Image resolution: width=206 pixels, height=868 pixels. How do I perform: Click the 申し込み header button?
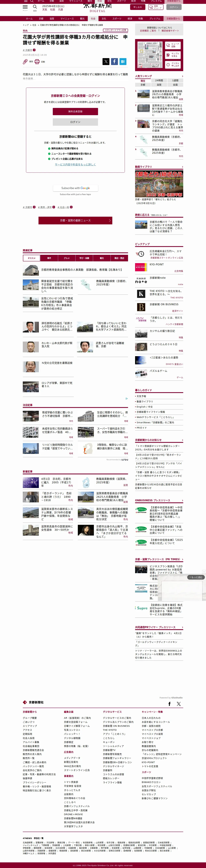[137, 7]
